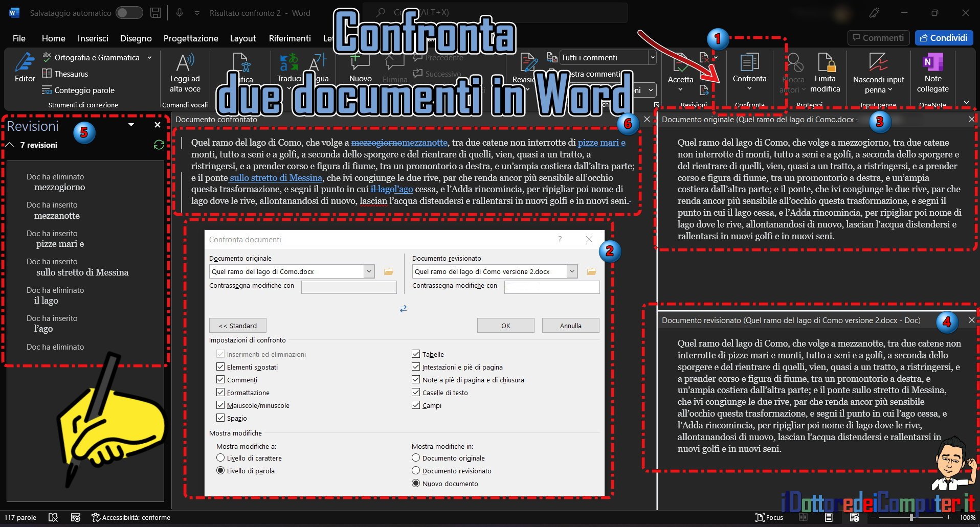Image resolution: width=980 pixels, height=527 pixels.
Task: Click Nascondi input penna icon
Action: pyautogui.click(x=878, y=62)
